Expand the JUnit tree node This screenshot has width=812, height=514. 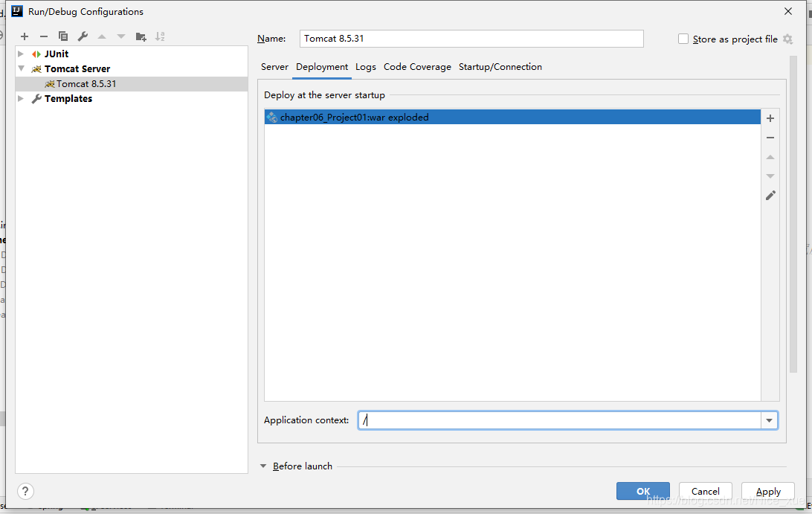coord(21,54)
